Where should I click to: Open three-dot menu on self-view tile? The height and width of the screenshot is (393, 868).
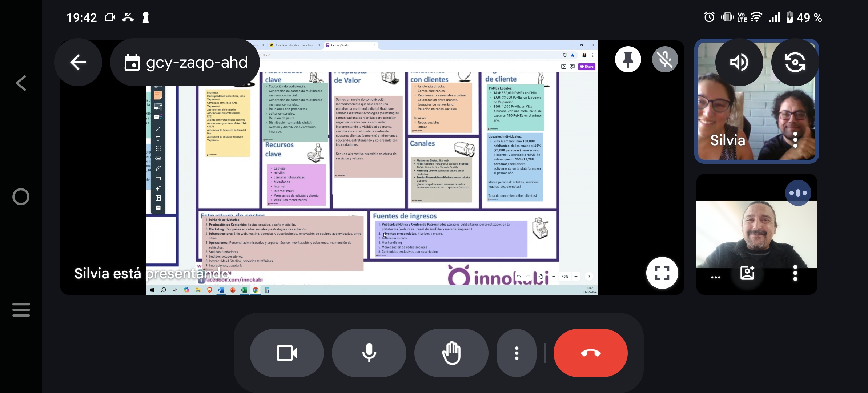pos(795,273)
